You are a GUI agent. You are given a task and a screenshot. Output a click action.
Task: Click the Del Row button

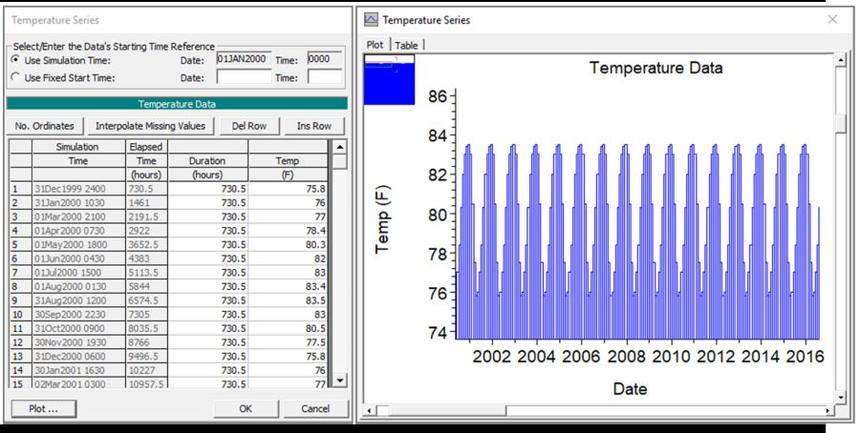(x=249, y=126)
